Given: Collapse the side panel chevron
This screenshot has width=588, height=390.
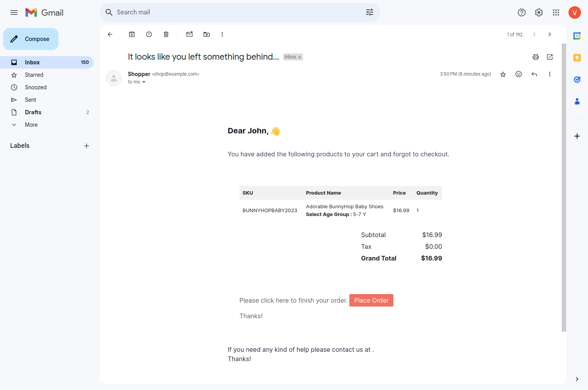Looking at the screenshot, I should [577, 379].
